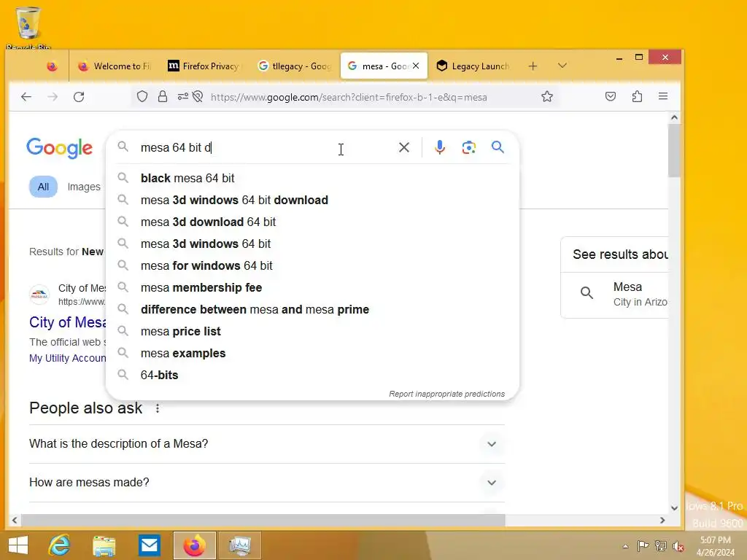The width and height of the screenshot is (747, 560).
Task: Open Windows Start button
Action: 18,545
